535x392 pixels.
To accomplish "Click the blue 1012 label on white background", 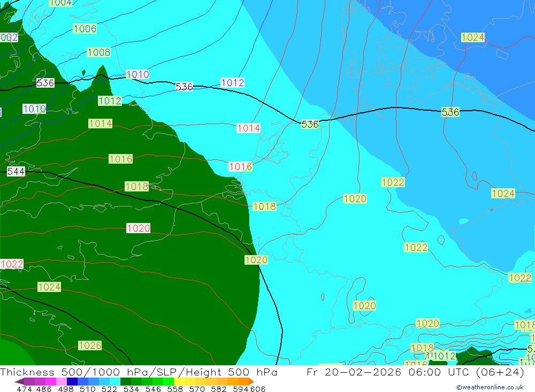I will click(x=233, y=82).
